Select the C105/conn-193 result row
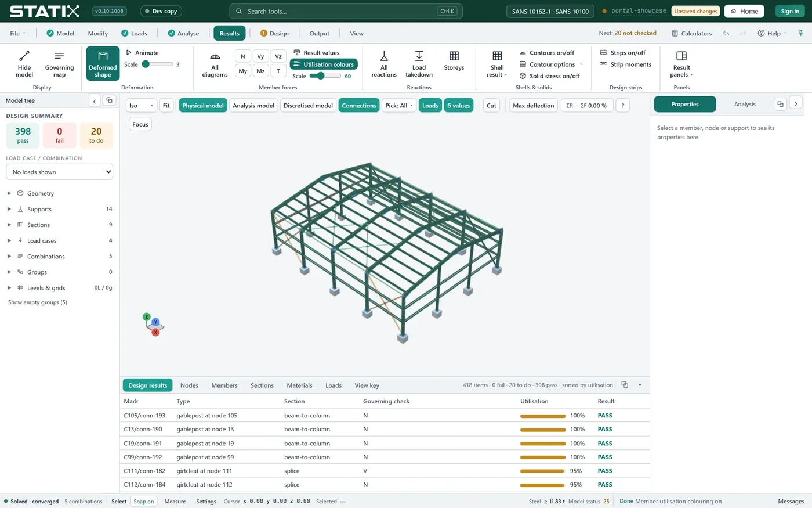 pyautogui.click(x=385, y=416)
